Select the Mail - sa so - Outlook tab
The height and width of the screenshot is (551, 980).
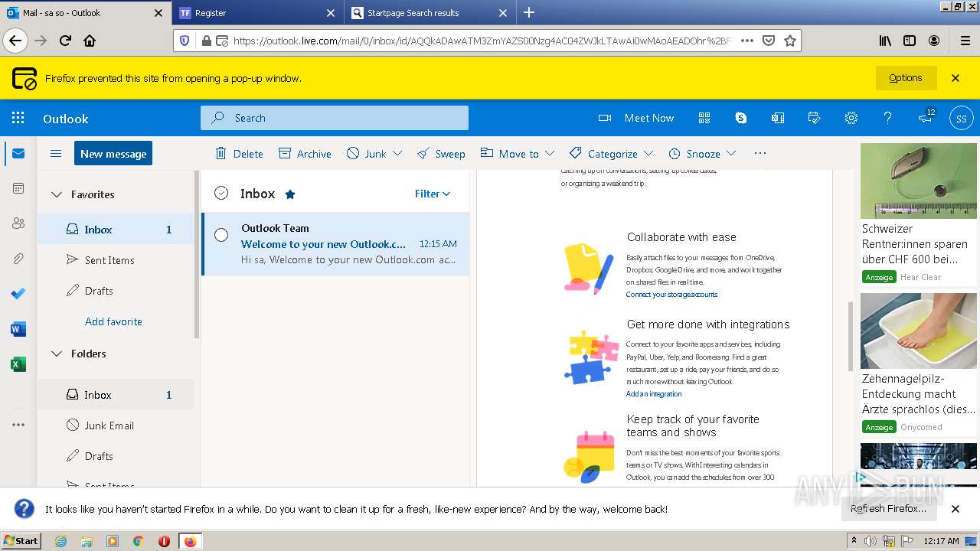pos(85,13)
